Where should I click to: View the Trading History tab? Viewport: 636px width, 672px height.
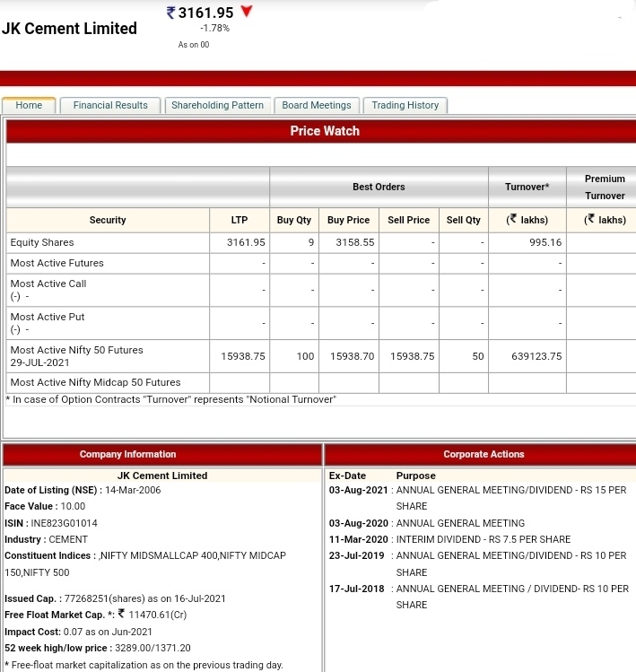405,106
